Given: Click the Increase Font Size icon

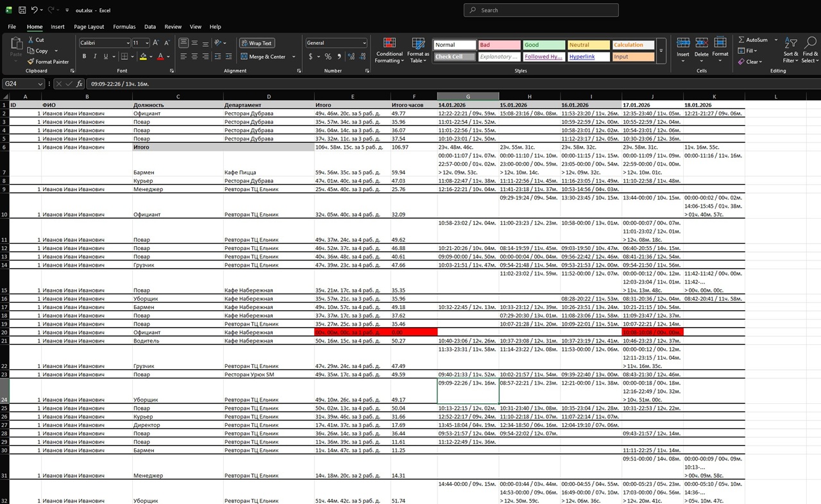Looking at the screenshot, I should click(157, 43).
